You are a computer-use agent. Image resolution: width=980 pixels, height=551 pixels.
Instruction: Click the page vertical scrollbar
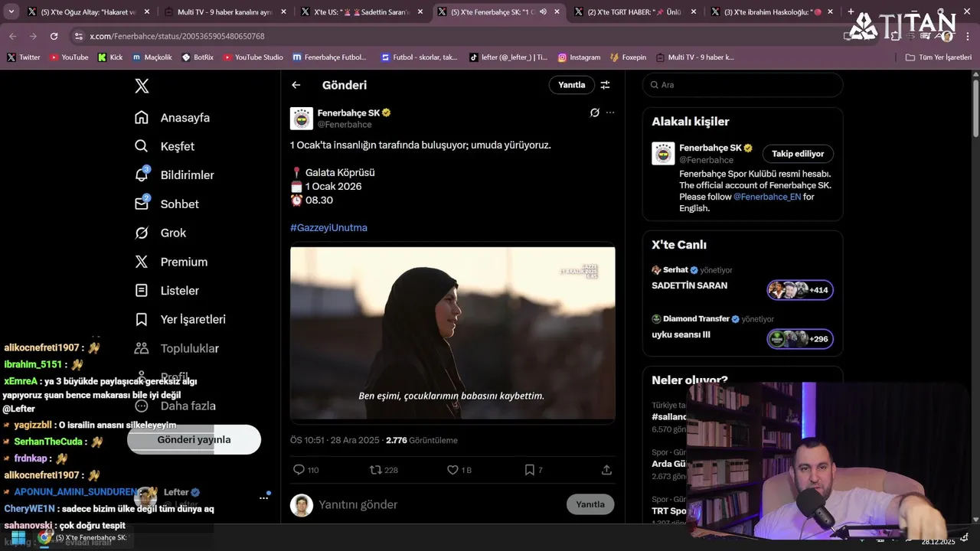(x=975, y=107)
